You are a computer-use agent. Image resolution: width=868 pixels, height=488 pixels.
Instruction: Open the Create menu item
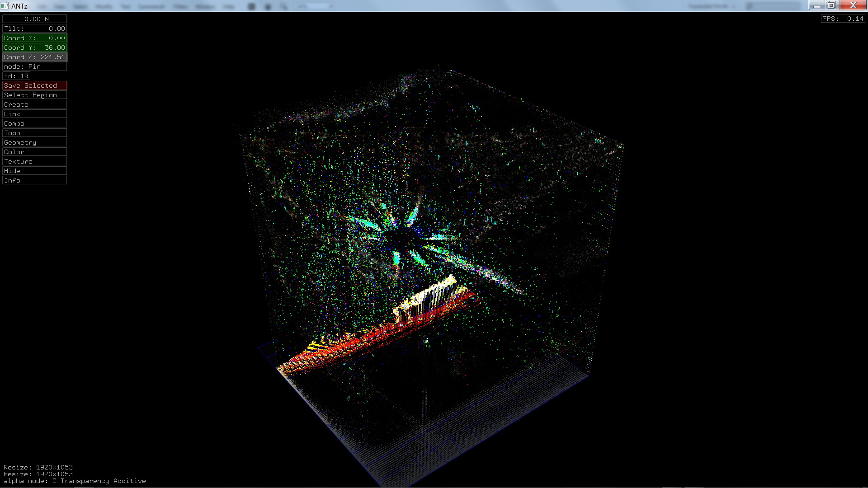coord(34,104)
